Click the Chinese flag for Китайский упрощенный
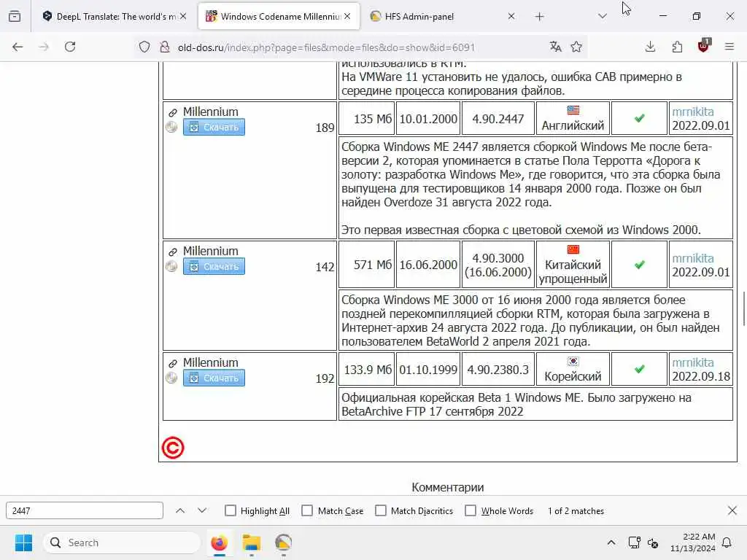The width and height of the screenshot is (747, 560). pos(573,249)
